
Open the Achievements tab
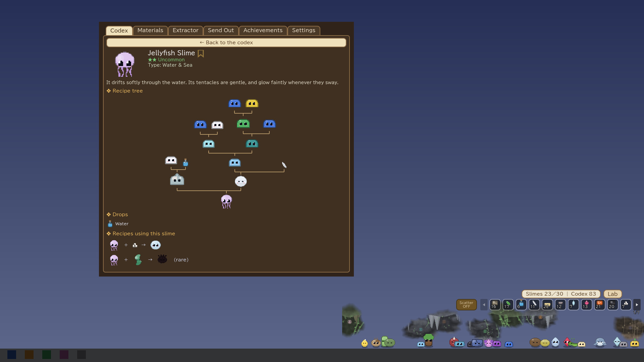263,31
